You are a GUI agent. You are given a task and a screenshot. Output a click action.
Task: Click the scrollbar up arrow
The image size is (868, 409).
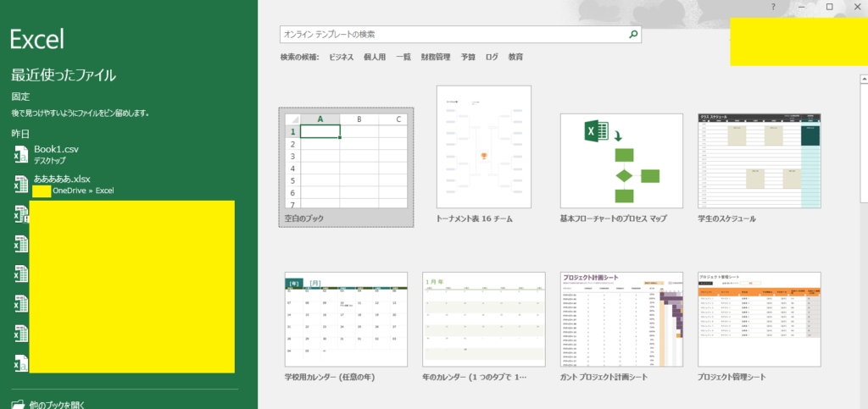point(863,78)
